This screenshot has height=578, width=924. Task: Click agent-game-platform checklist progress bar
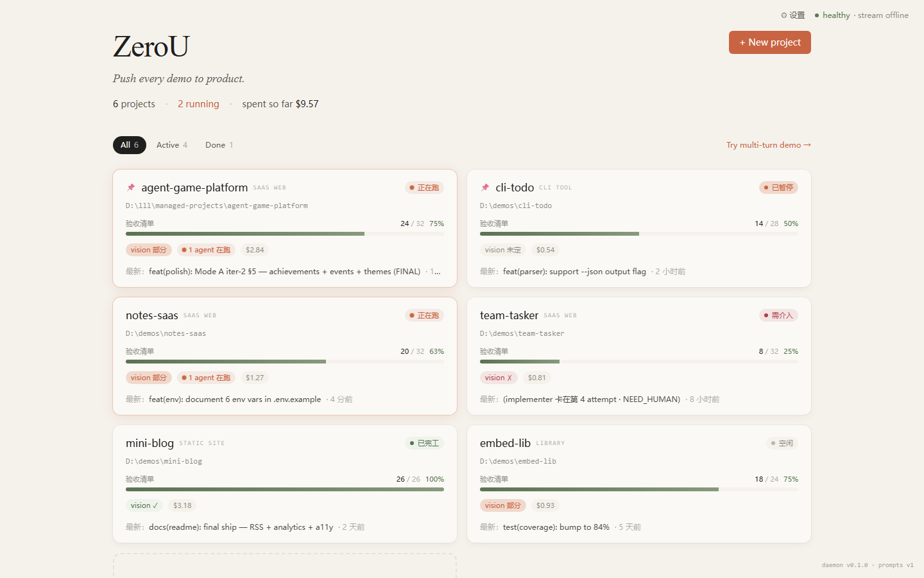coord(285,234)
